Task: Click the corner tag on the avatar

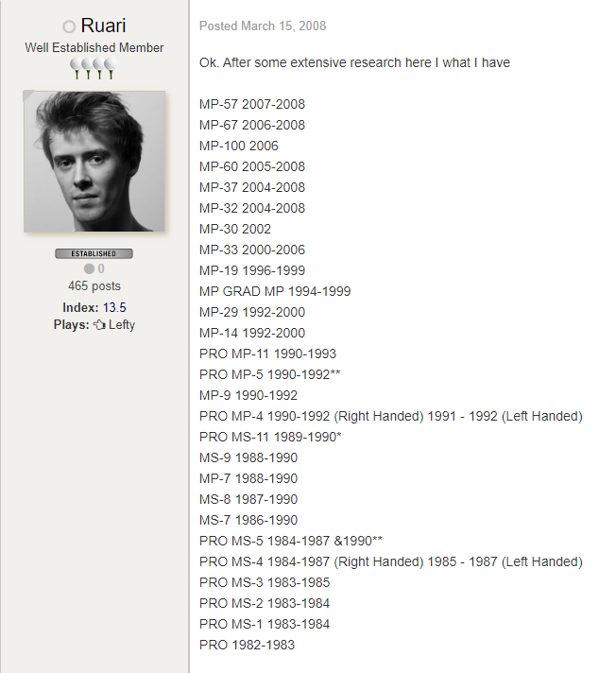Action: (x=28, y=95)
